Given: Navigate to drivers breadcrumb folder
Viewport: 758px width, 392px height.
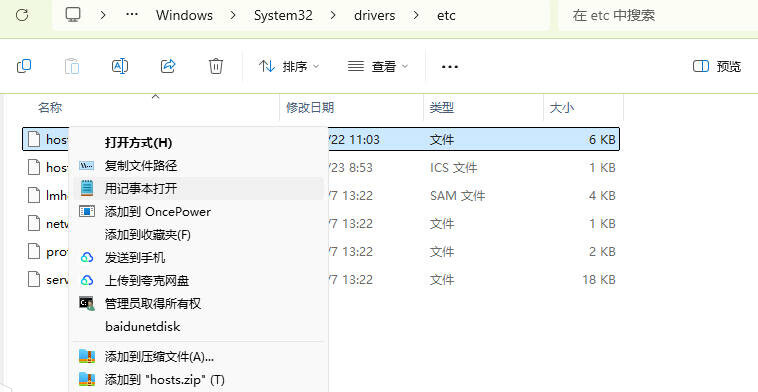Looking at the screenshot, I should click(375, 15).
